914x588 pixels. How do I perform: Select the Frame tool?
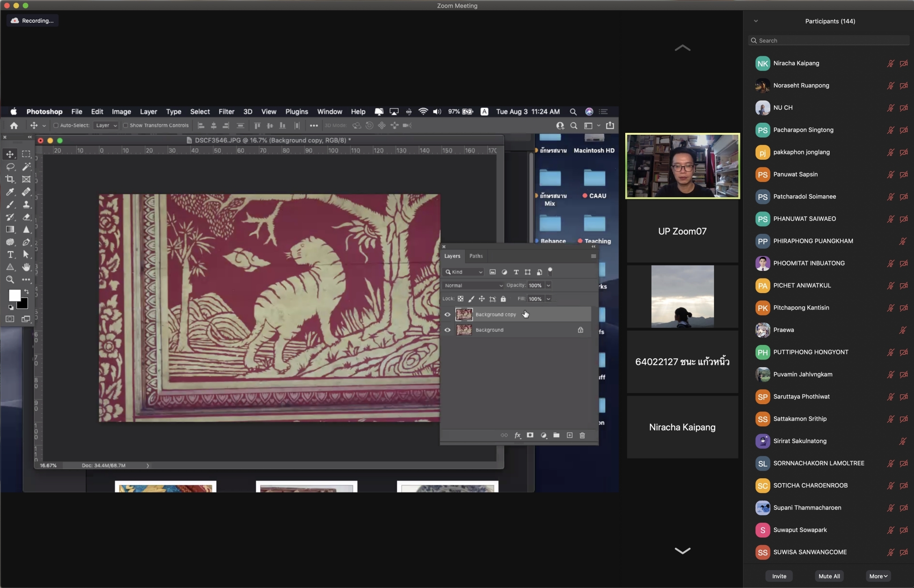26,179
